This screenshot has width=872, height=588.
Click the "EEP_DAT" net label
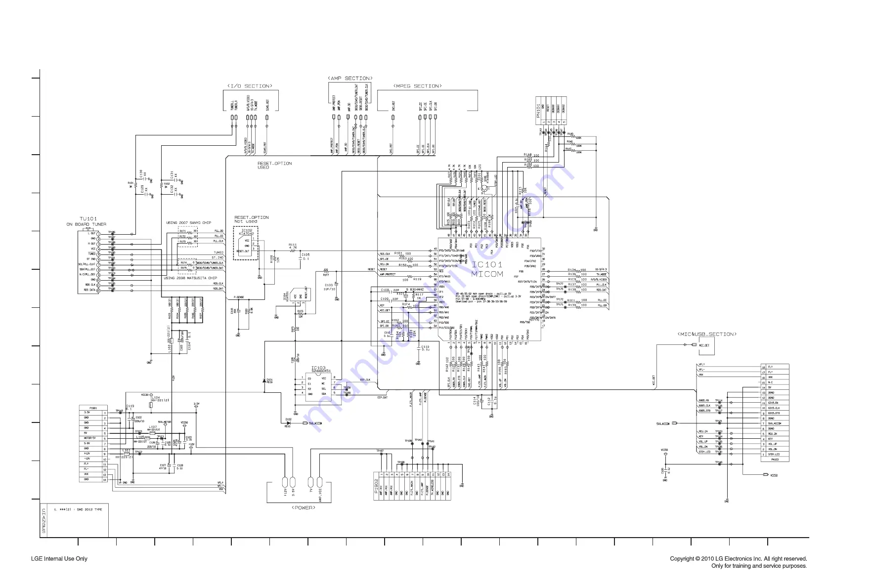click(383, 397)
